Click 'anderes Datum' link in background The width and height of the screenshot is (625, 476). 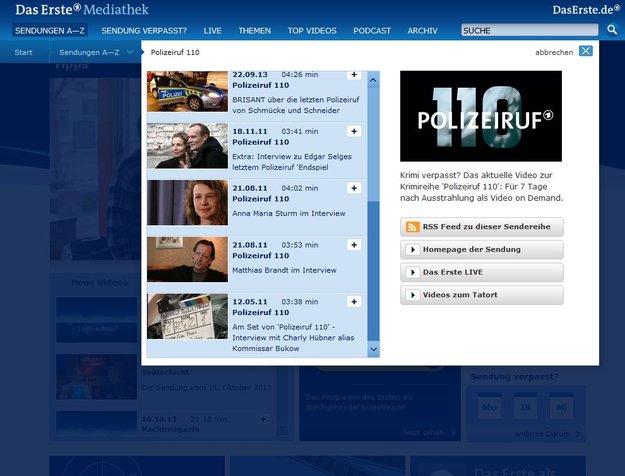tap(547, 434)
